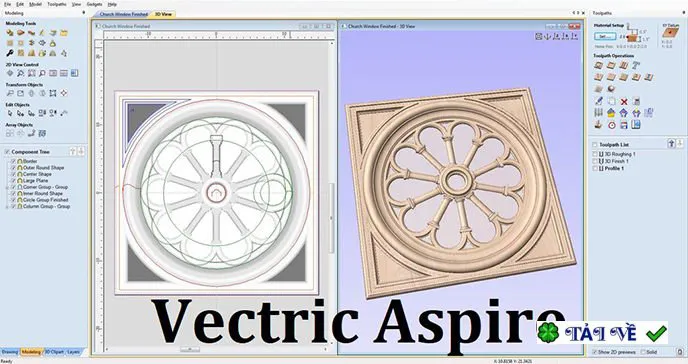Move component up with the Component Tree arrow

click(x=73, y=152)
